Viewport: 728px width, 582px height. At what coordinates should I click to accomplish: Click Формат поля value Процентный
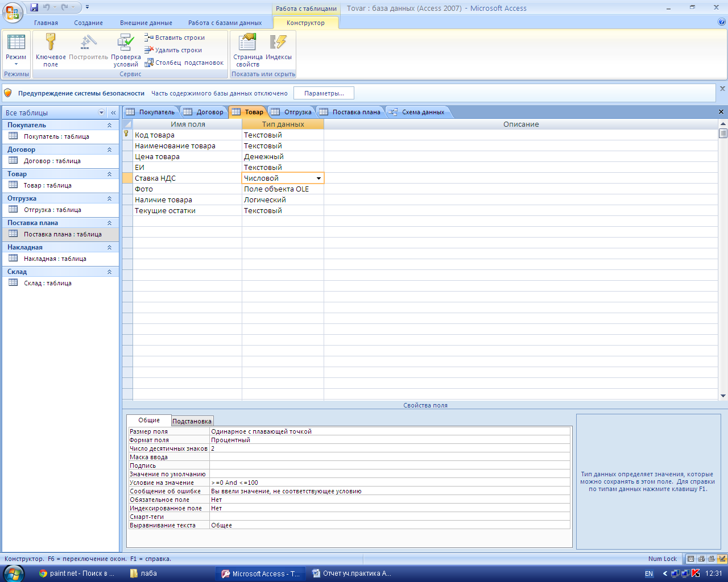click(390, 440)
